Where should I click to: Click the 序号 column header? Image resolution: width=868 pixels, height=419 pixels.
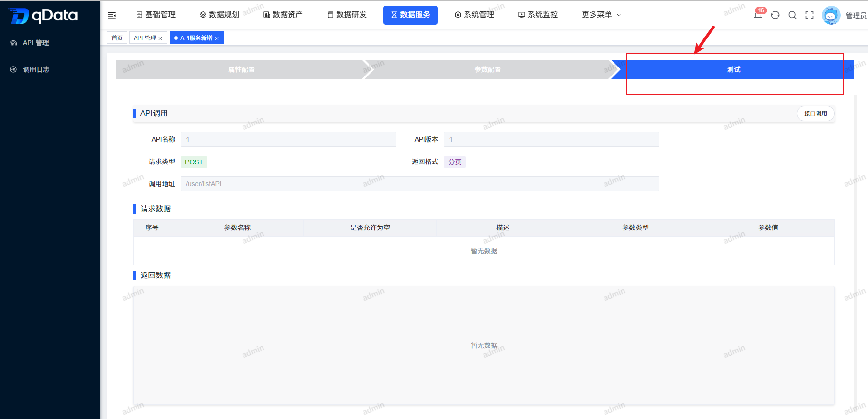click(152, 228)
